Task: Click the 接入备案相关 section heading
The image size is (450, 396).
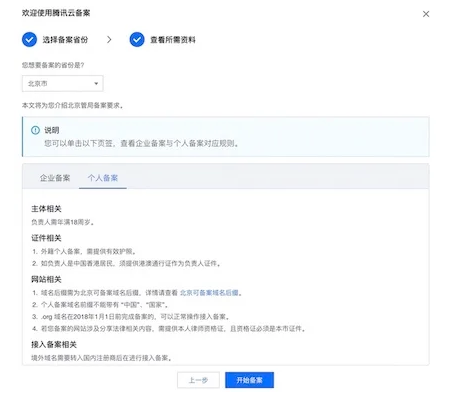Action: [x=54, y=345]
